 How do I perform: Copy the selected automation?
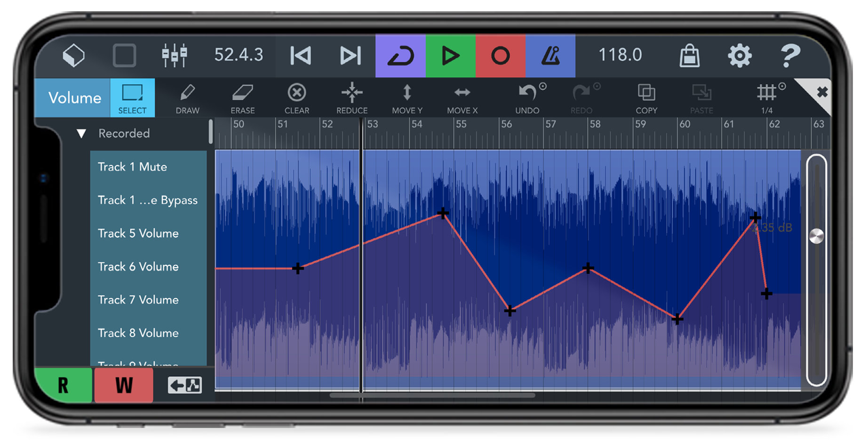[646, 99]
